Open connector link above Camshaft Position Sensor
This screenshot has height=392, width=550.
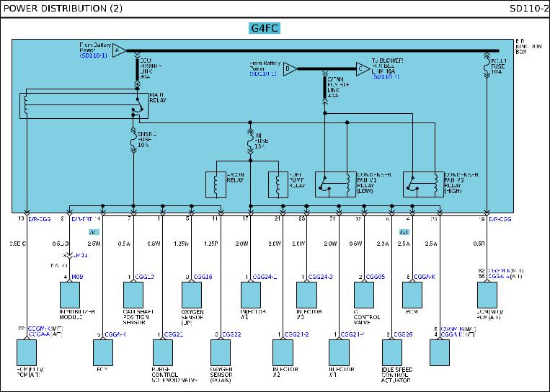[x=144, y=277]
